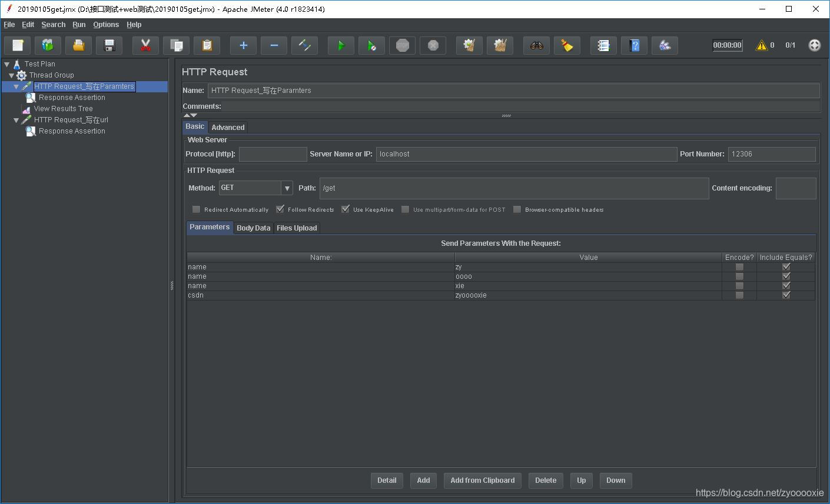Image resolution: width=830 pixels, height=504 pixels.
Task: Collapse the Thread Group tree node
Action: (x=12, y=75)
